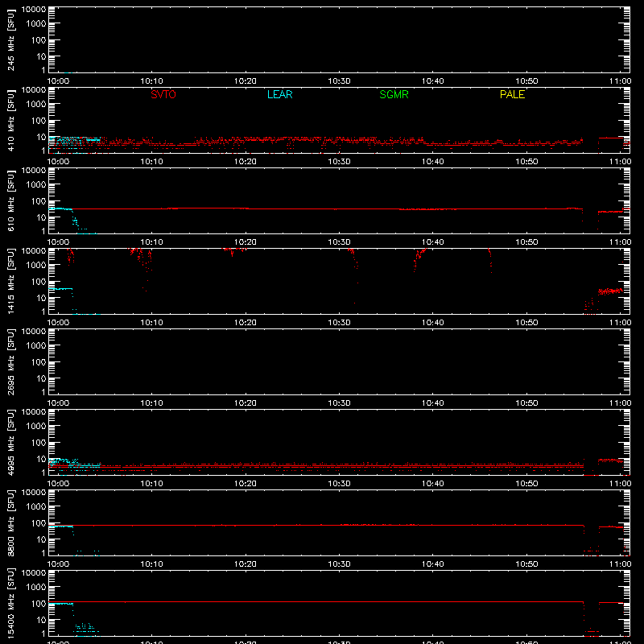Click the 10 tick label on 15400 MHz axis
The image size is (644, 644).
41,620
